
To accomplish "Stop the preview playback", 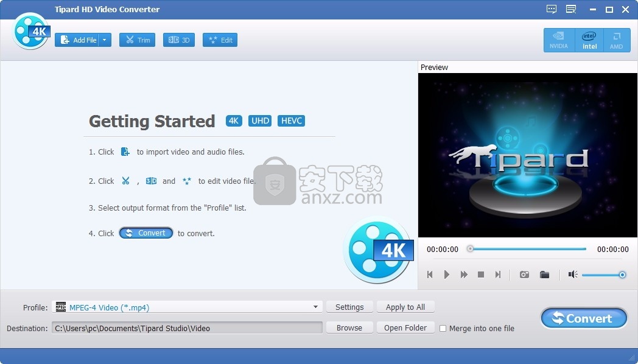I will click(x=480, y=275).
